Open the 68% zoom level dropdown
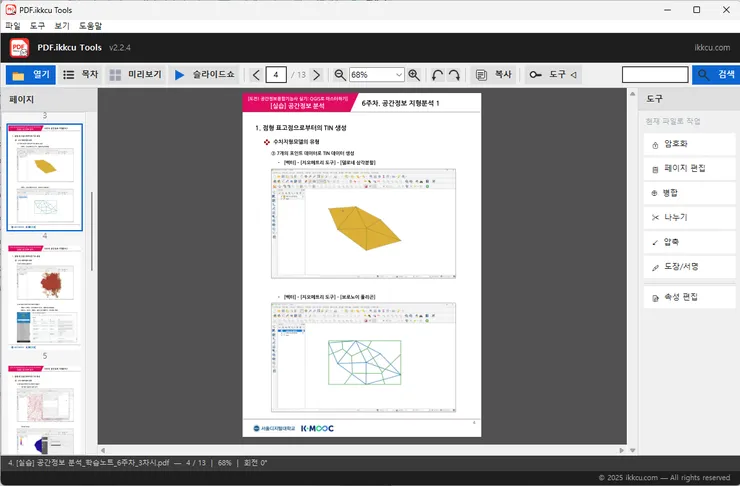740x486 pixels. 376,75
